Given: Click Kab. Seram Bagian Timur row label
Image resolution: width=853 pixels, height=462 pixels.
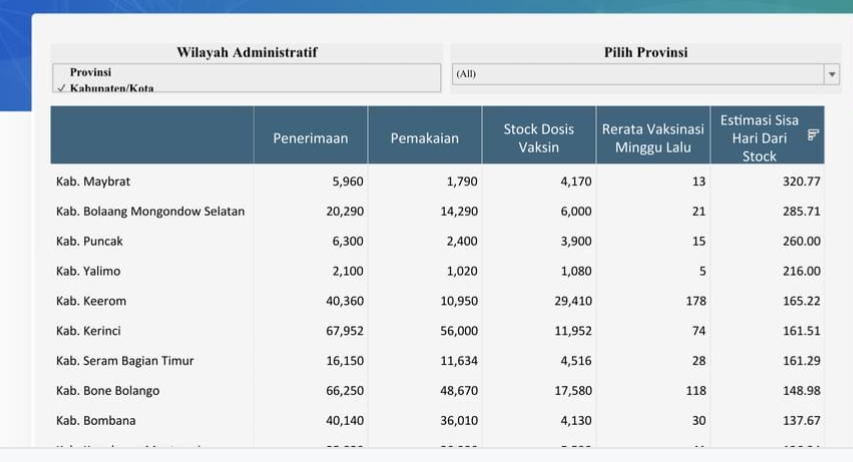Looking at the screenshot, I should click(x=125, y=361).
